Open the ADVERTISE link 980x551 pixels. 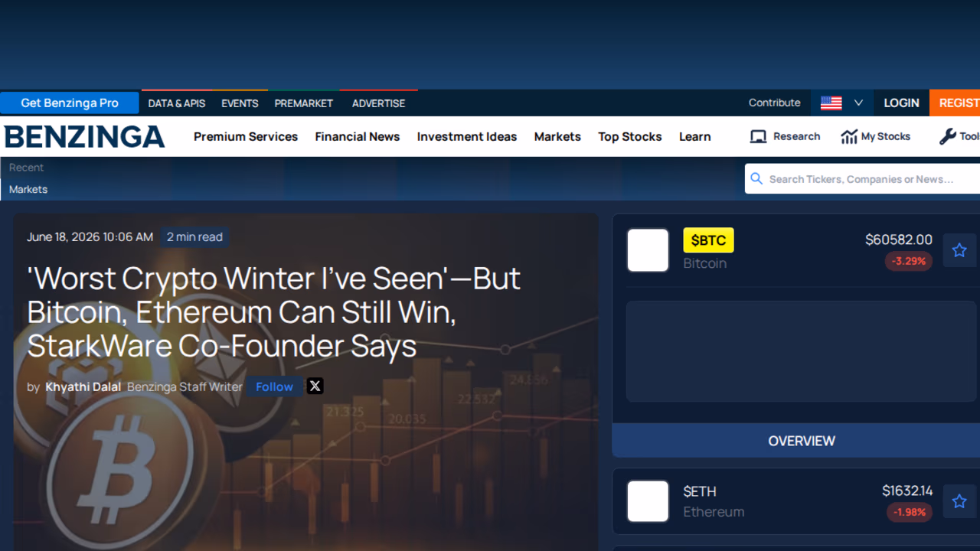pos(379,103)
